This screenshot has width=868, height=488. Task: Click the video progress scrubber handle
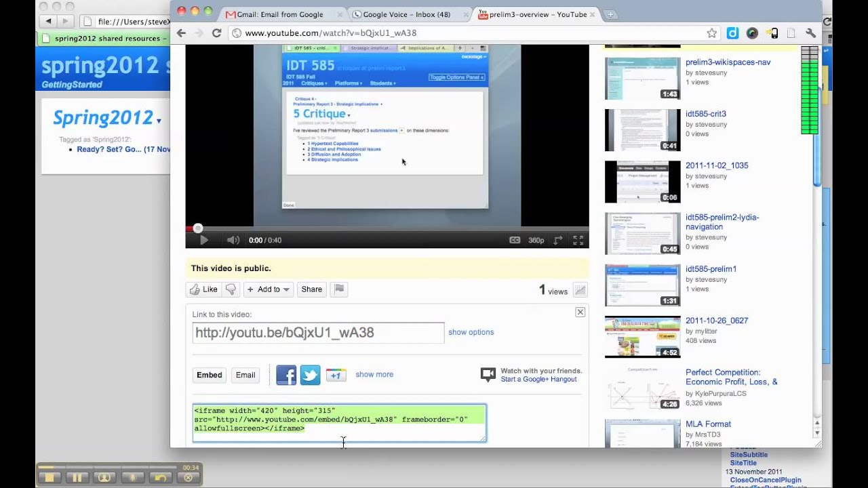(197, 228)
